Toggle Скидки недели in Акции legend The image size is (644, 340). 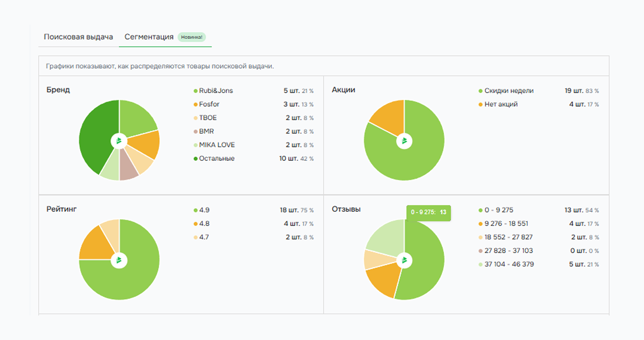[x=509, y=91]
